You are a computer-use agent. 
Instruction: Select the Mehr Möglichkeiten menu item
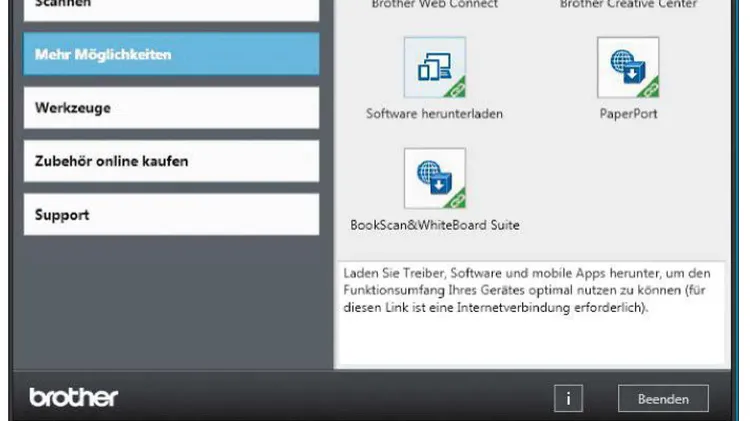coord(171,54)
